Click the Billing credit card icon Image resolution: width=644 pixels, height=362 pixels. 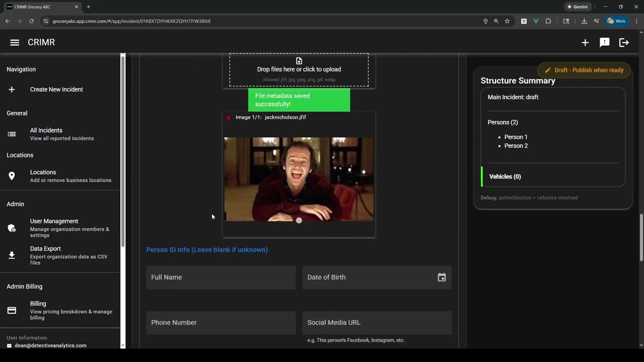[x=12, y=311]
